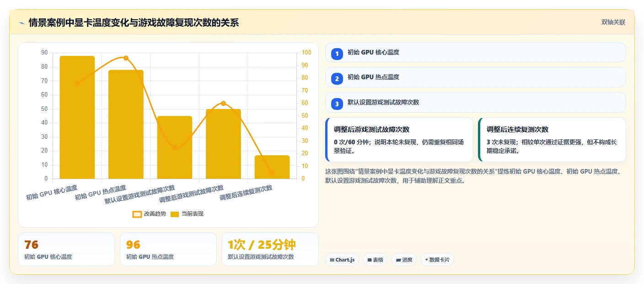Click the line point on 默认设置游戏测试故障次数 bar
644x284 pixels.
(x=175, y=147)
